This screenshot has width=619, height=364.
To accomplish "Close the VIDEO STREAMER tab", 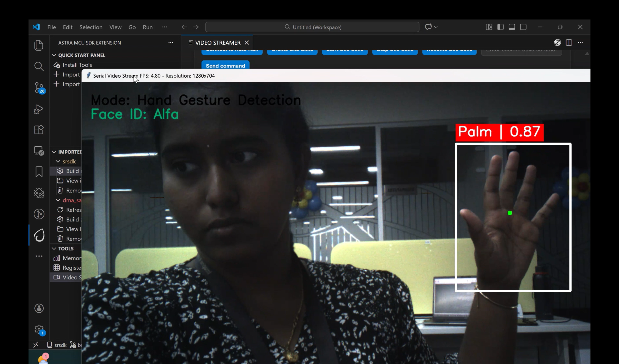I will pos(247,43).
